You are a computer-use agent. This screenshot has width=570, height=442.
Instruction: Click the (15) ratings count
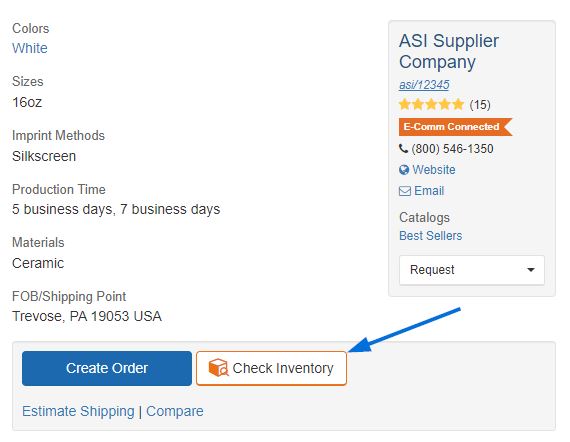pyautogui.click(x=480, y=105)
